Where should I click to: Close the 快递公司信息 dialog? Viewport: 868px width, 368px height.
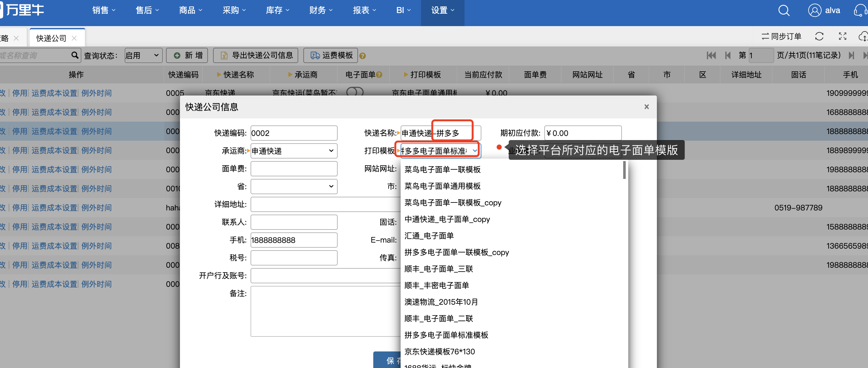click(646, 107)
